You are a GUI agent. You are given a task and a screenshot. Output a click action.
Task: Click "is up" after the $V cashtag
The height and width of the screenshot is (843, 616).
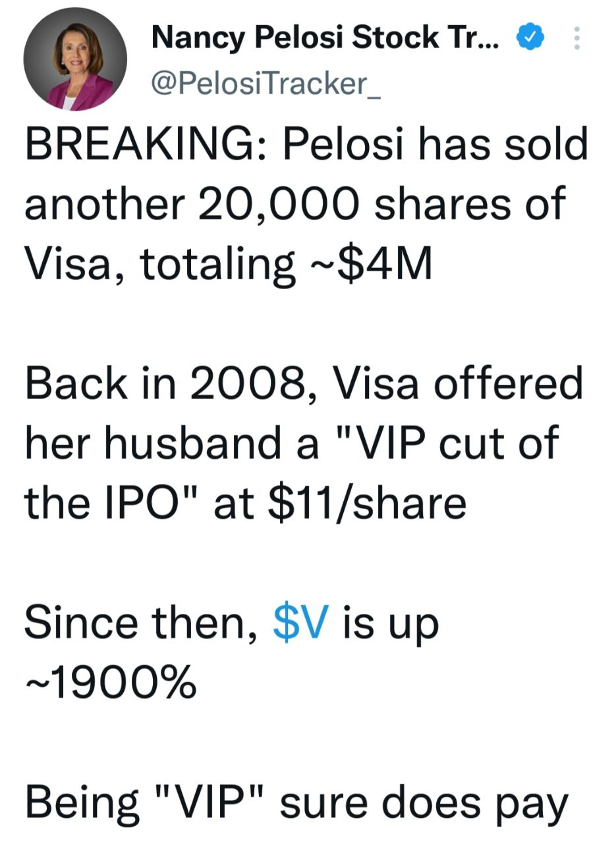pos(390,622)
